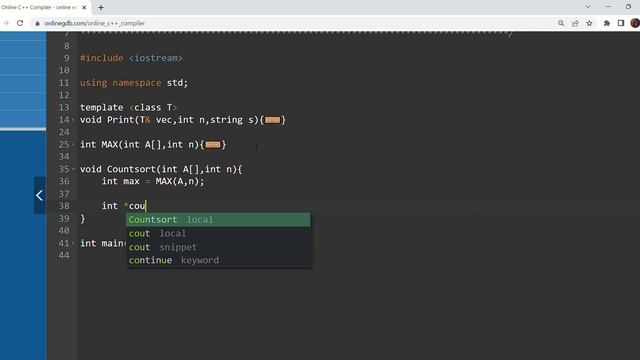
Task: Maximize or restore the browser window
Action: [x=628, y=7]
